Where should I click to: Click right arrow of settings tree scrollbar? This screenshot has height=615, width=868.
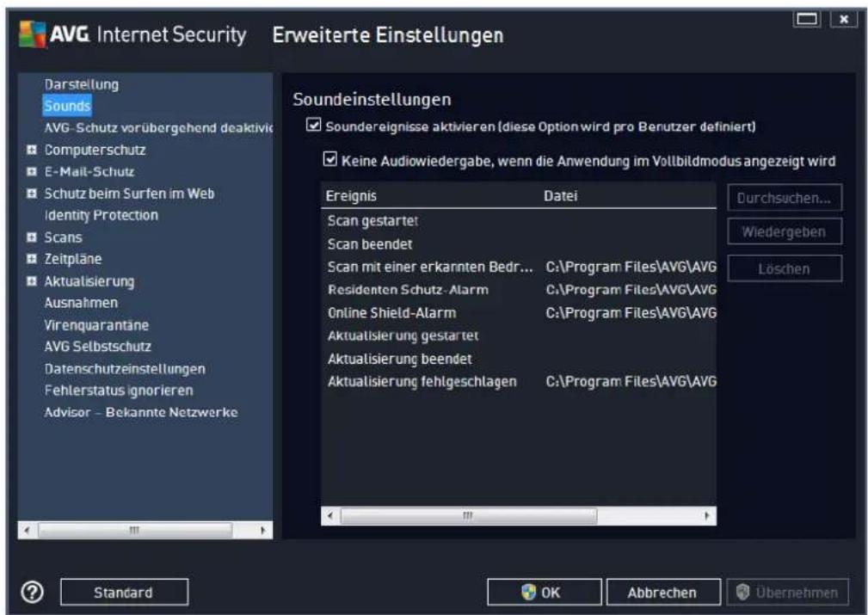[263, 530]
